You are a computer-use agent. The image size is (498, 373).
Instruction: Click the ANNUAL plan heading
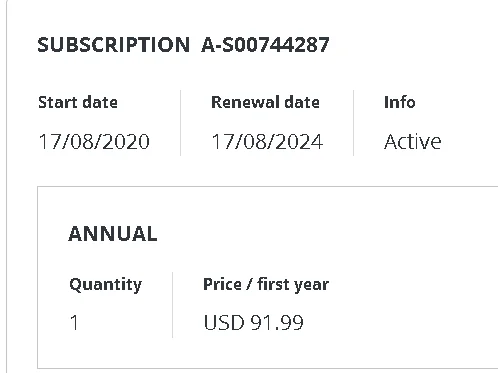[113, 234]
